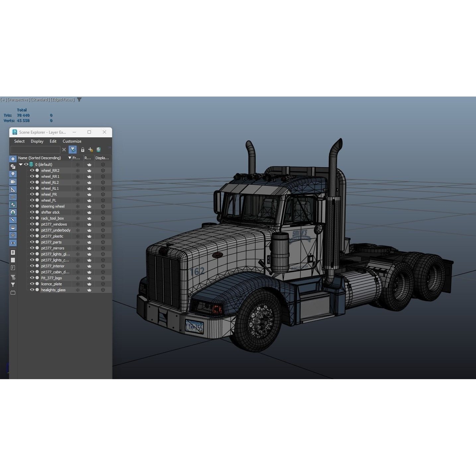
Task: Create a new layer with the add layer icon
Action: click(90, 150)
